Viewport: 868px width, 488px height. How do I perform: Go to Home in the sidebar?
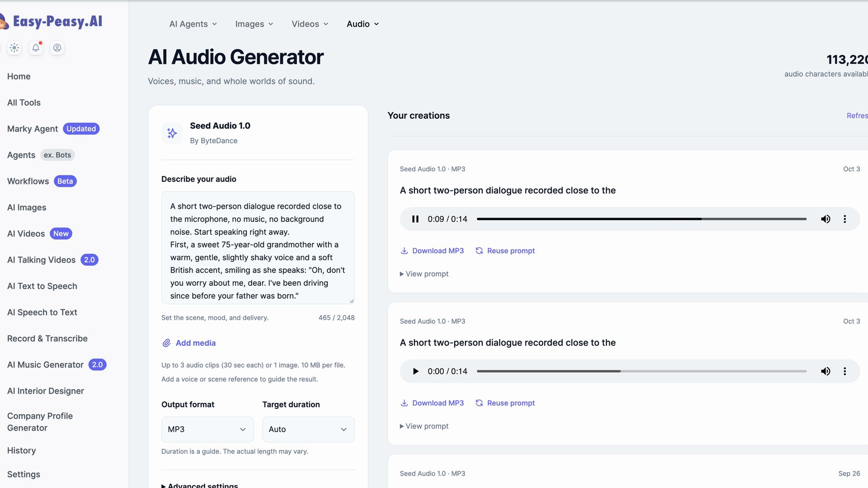tap(19, 76)
